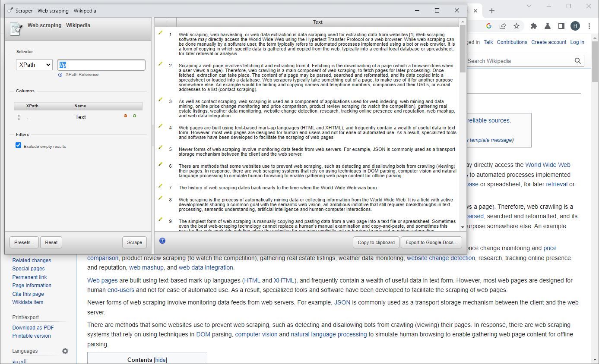The width and height of the screenshot is (599, 364).
Task: Open the XPath selector type dropdown
Action: point(34,65)
